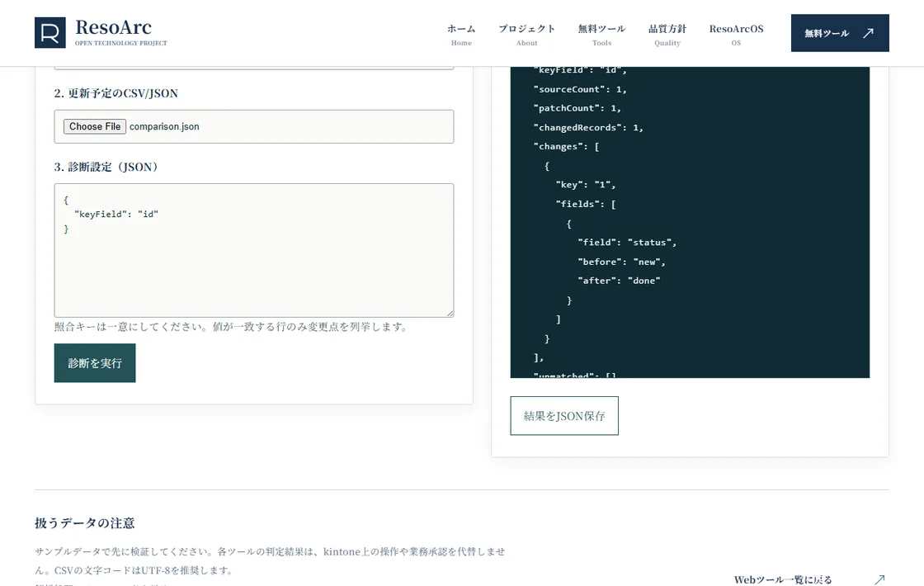The width and height of the screenshot is (924, 586).
Task: Click the 3. 診断設定（JSON） heading
Action: pos(106,167)
